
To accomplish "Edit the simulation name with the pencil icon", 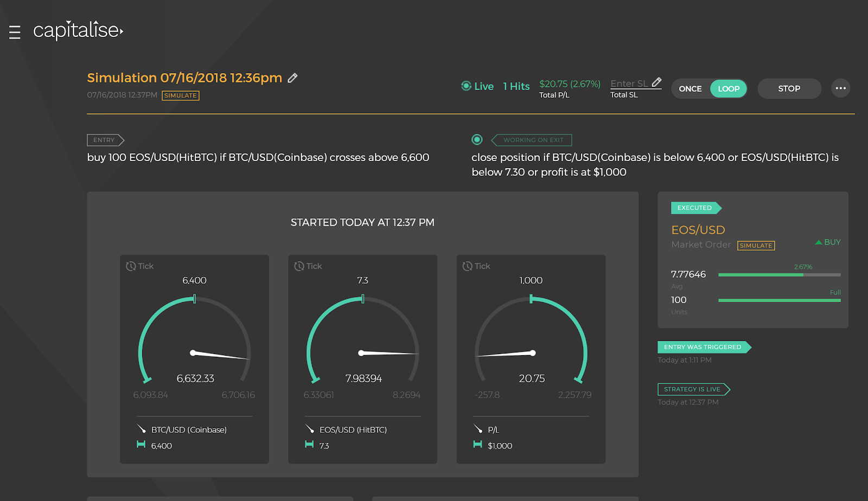I will (292, 78).
